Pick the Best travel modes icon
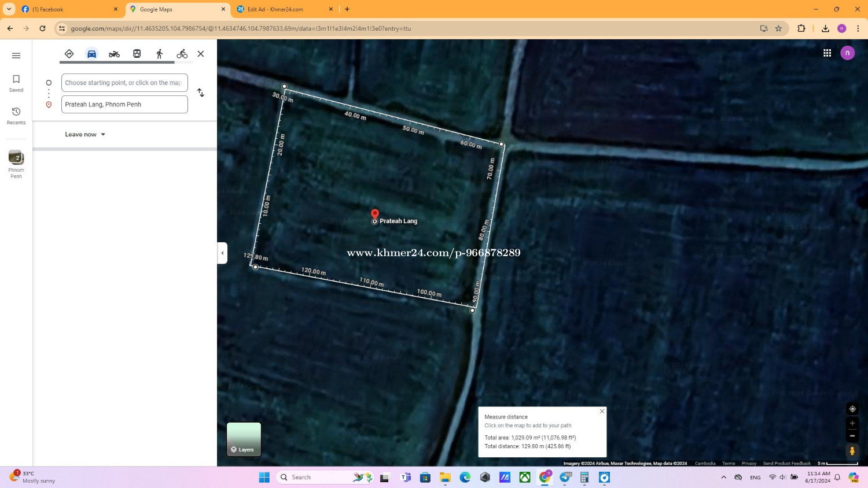 (x=69, y=54)
